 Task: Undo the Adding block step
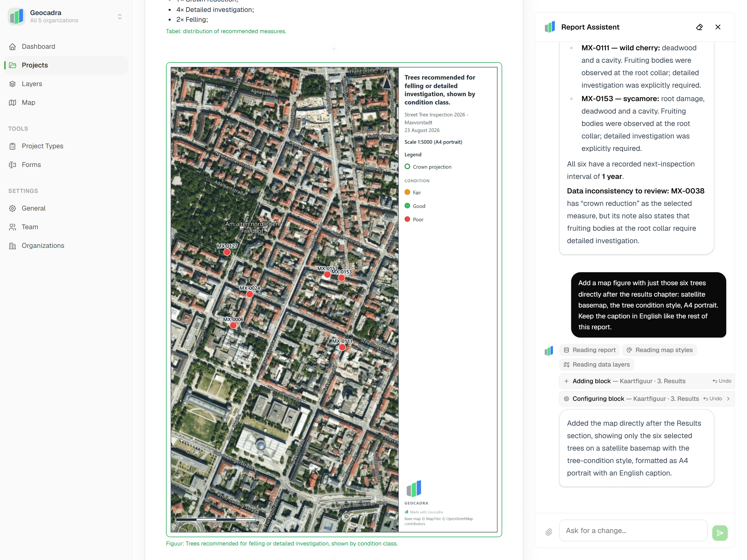coord(722,381)
